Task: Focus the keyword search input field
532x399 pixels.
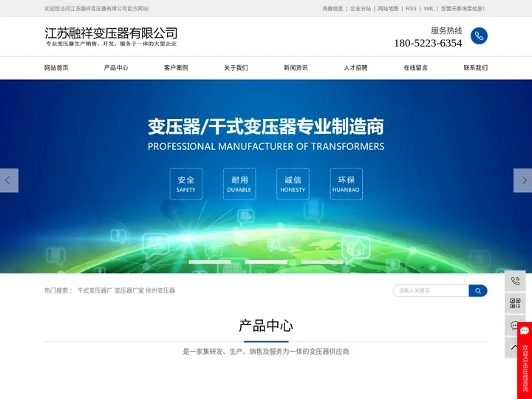Action: 431,291
